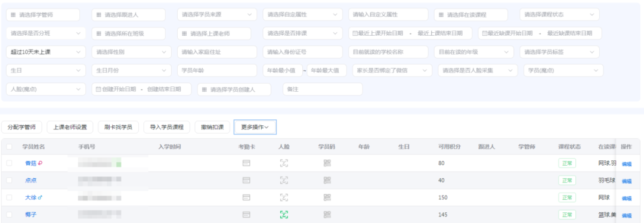
Task: Open 请选择是否分班 dropdown
Action: [x=45, y=33]
